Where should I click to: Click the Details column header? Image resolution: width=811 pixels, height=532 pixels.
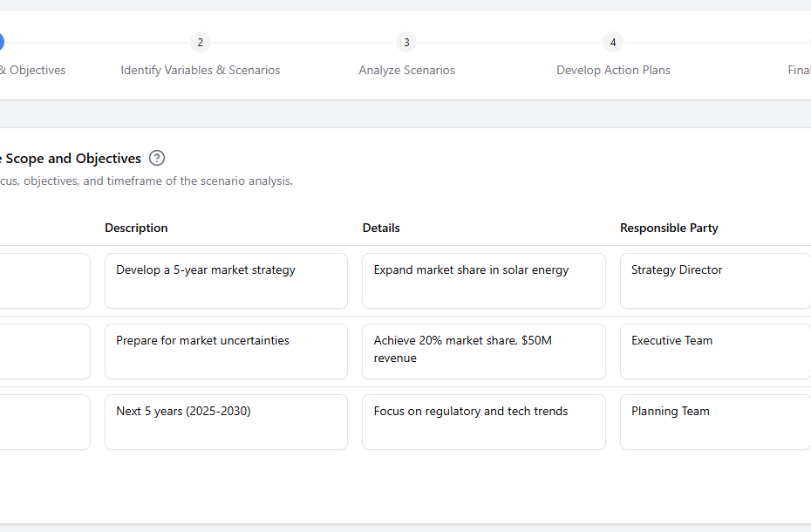tap(381, 228)
